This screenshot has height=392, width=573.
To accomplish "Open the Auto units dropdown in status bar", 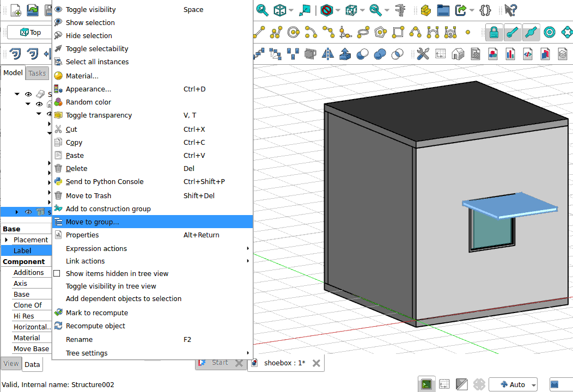I will point(513,384).
